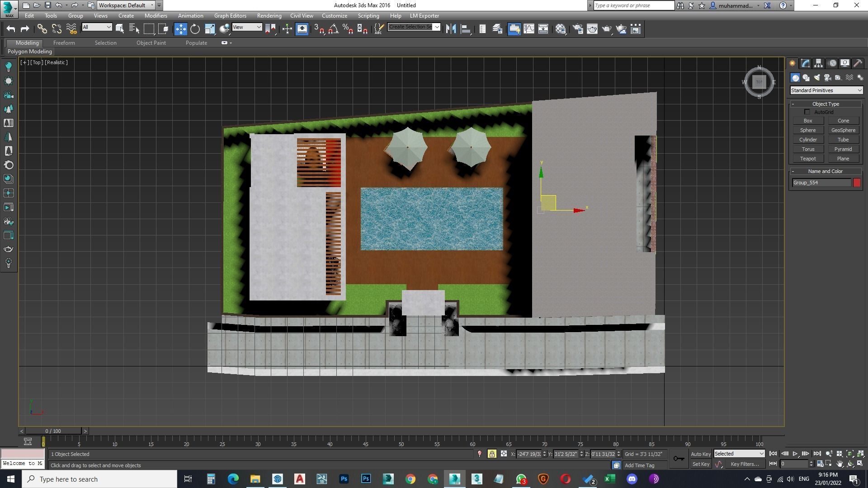Open the selection filter All dropdown
The image size is (868, 488).
coord(96,27)
